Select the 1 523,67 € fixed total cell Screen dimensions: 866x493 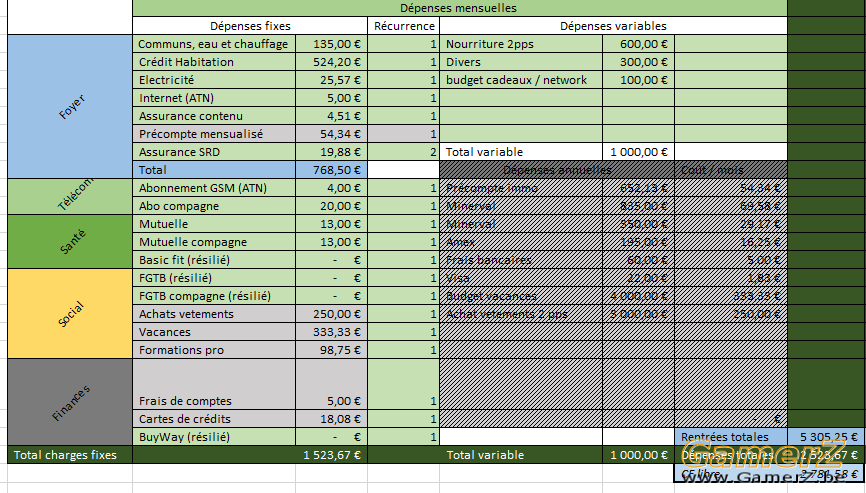click(x=331, y=455)
